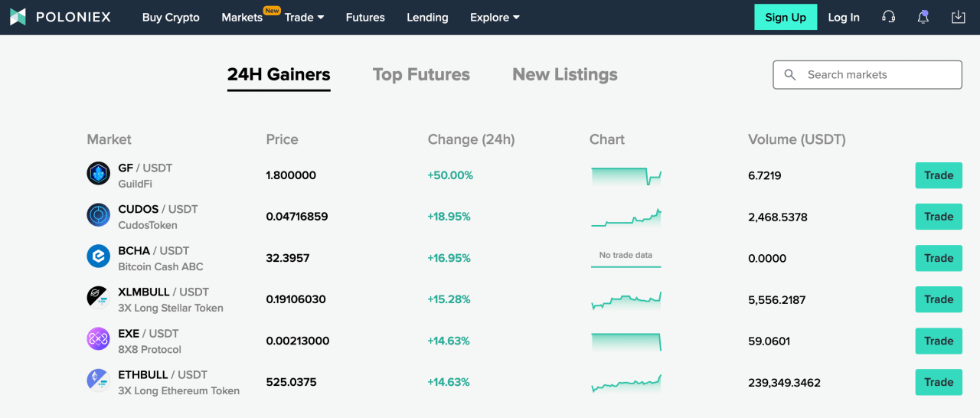Click Trade for XLMBULL / USDT

[x=939, y=299]
